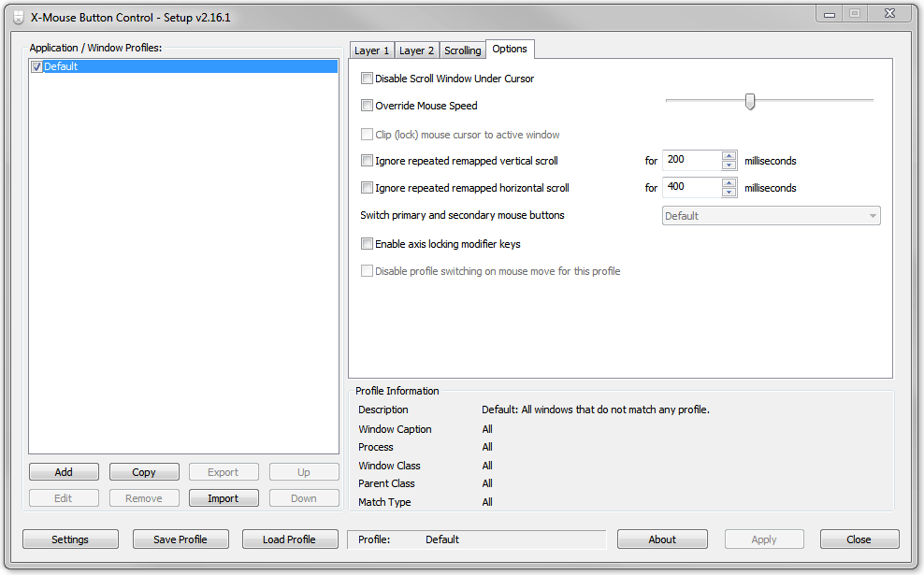Screen dimensions: 924x575
Task: Open the About dialog
Action: 662,539
